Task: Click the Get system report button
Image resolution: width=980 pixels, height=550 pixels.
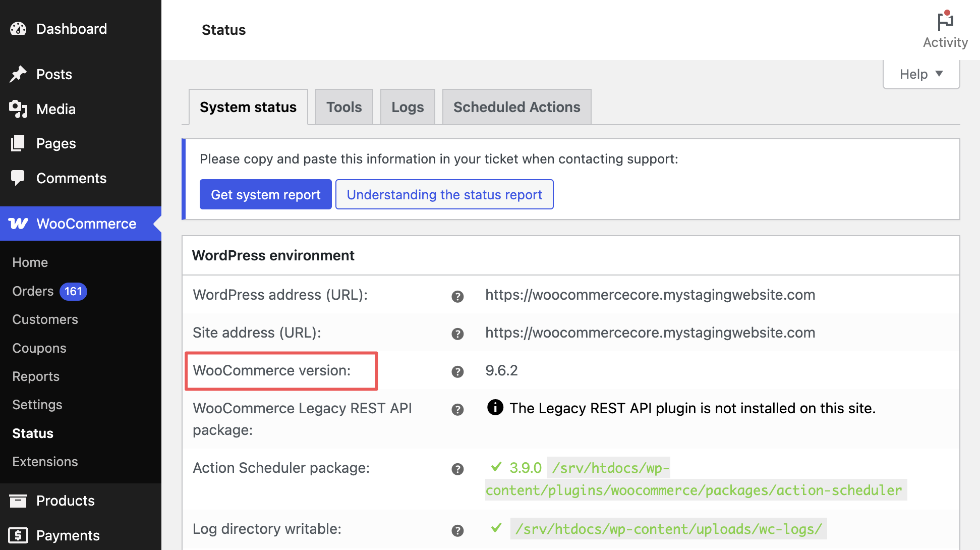Action: [265, 194]
